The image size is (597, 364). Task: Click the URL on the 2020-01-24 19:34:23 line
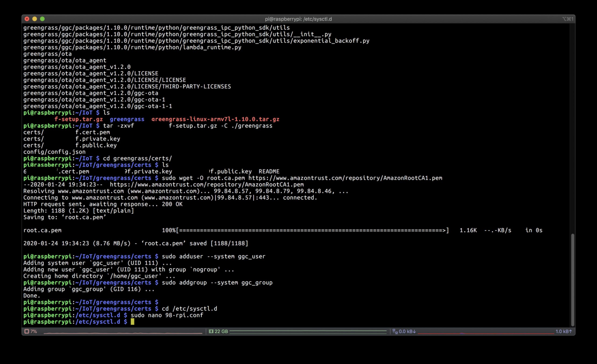coord(206,185)
